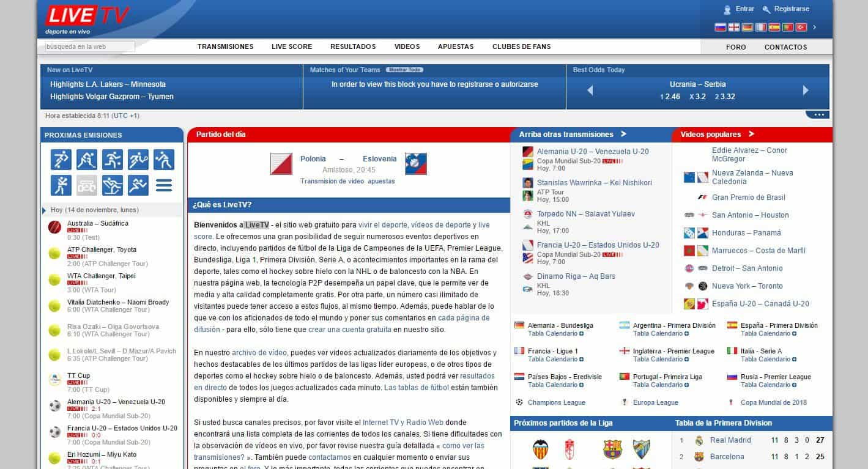Open the apuestas link under Polonia – Eslovenia

pos(381,181)
